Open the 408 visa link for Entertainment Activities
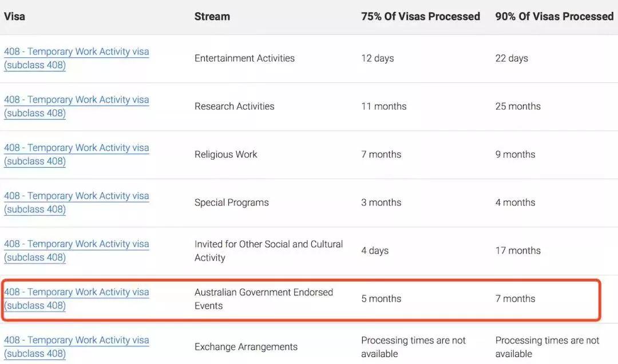The height and width of the screenshot is (364, 618). click(x=76, y=52)
